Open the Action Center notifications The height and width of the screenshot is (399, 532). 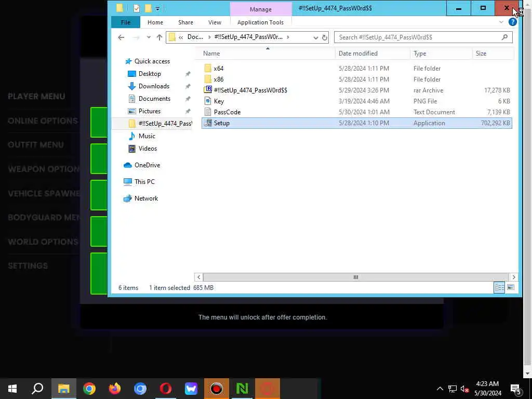click(516, 389)
